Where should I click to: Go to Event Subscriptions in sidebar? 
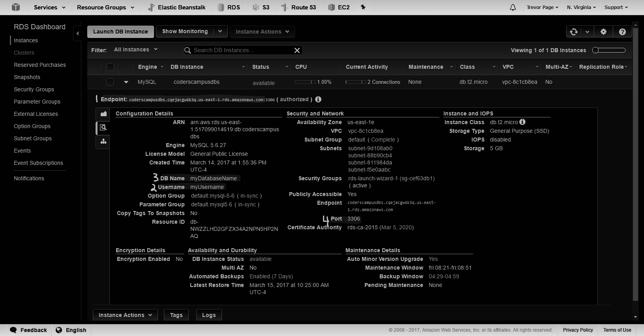coord(38,163)
